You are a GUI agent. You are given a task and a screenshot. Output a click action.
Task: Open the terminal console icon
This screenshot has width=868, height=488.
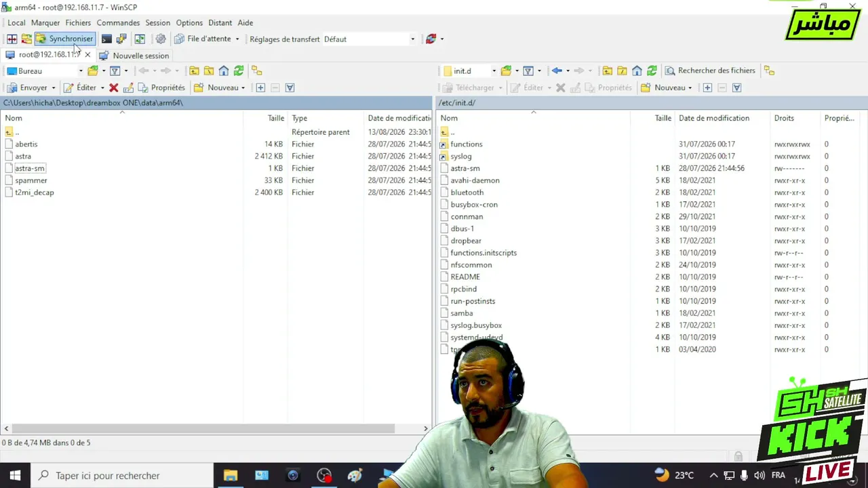pyautogui.click(x=106, y=39)
